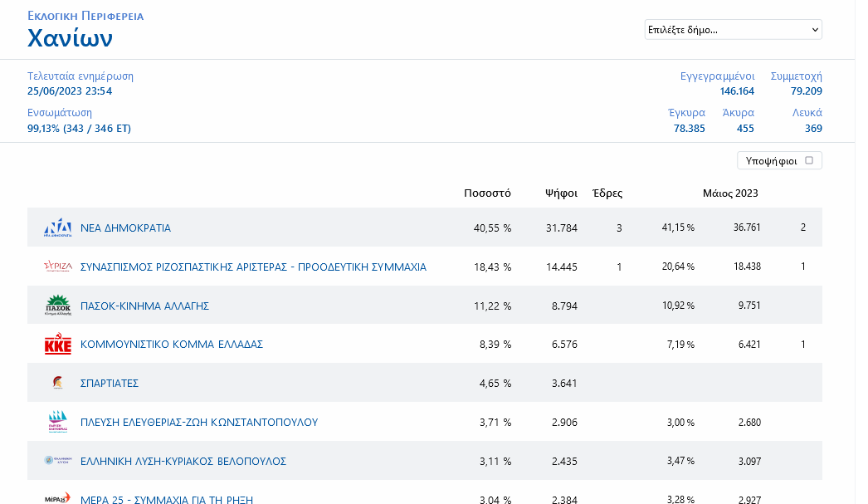Click the ΣΥΡΙΖΑ party logo icon

pyautogui.click(x=58, y=267)
